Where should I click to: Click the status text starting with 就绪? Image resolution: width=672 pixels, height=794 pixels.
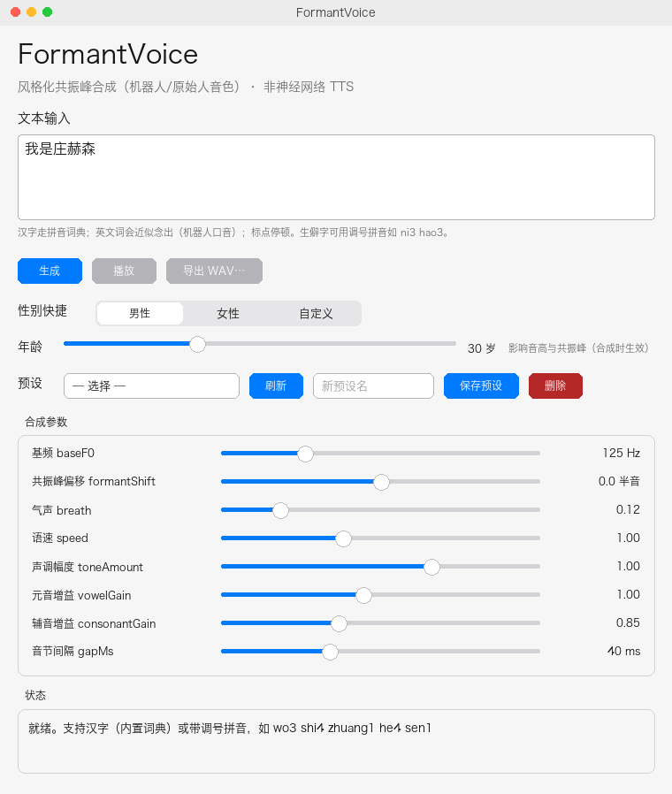pyautogui.click(x=230, y=729)
